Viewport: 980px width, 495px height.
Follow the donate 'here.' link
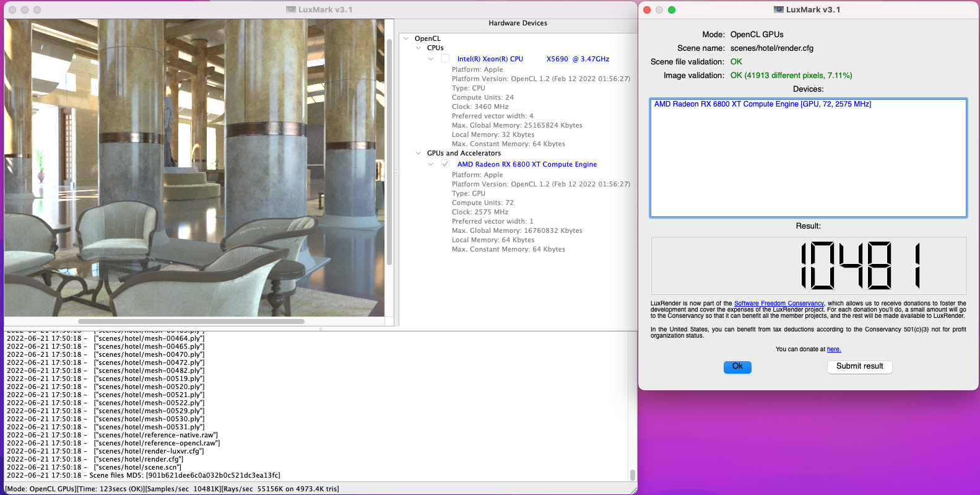[x=834, y=349]
